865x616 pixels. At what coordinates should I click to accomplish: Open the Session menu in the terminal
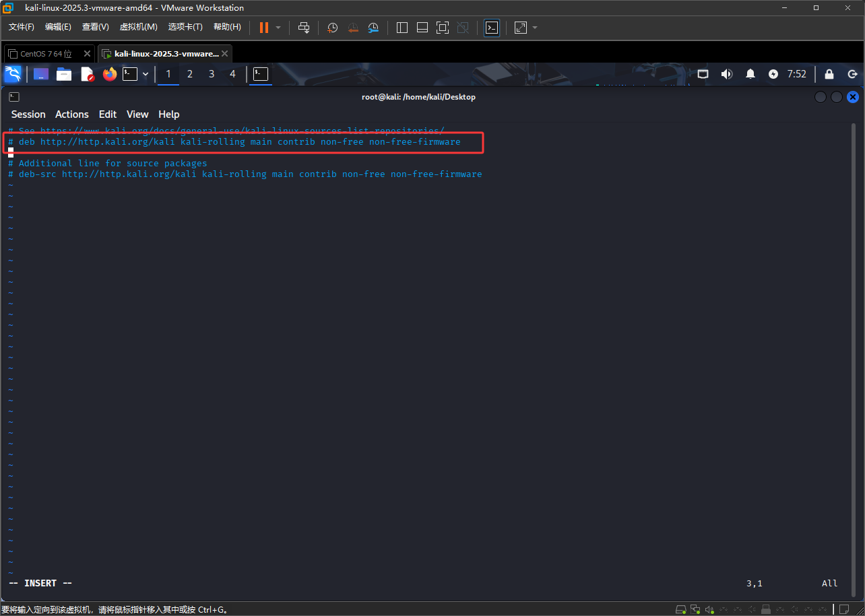click(x=28, y=114)
